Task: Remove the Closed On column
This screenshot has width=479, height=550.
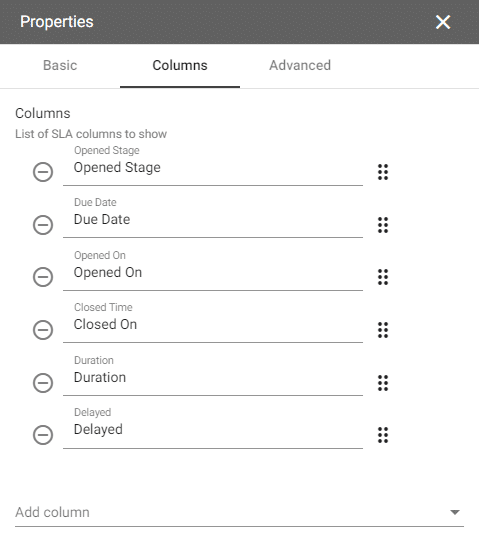Action: pyautogui.click(x=43, y=330)
